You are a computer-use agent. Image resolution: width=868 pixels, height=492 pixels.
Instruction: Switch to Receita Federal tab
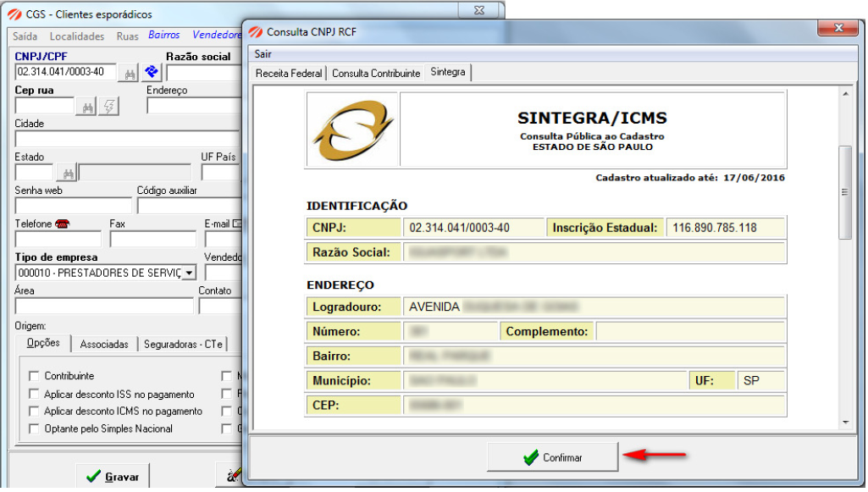pyautogui.click(x=289, y=74)
